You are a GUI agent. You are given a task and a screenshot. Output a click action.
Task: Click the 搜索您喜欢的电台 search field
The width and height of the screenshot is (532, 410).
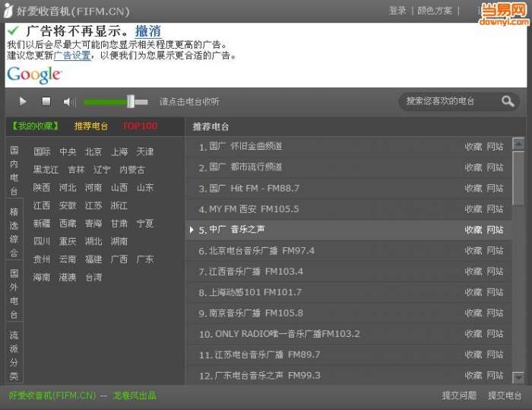[x=450, y=101]
